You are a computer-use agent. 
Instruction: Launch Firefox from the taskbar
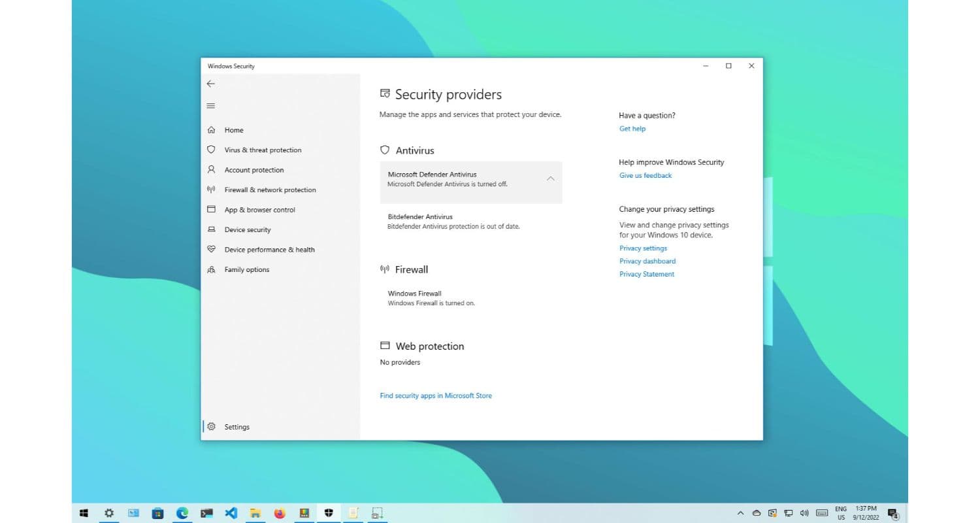[280, 513]
